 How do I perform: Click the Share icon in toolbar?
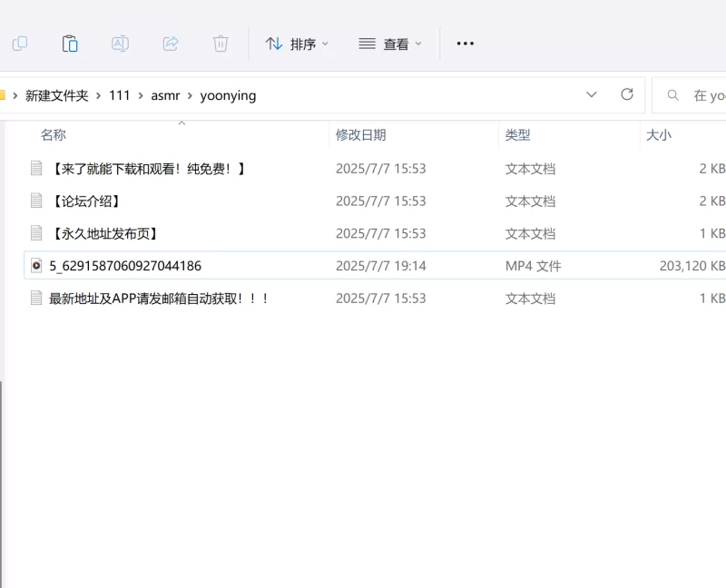click(x=171, y=44)
